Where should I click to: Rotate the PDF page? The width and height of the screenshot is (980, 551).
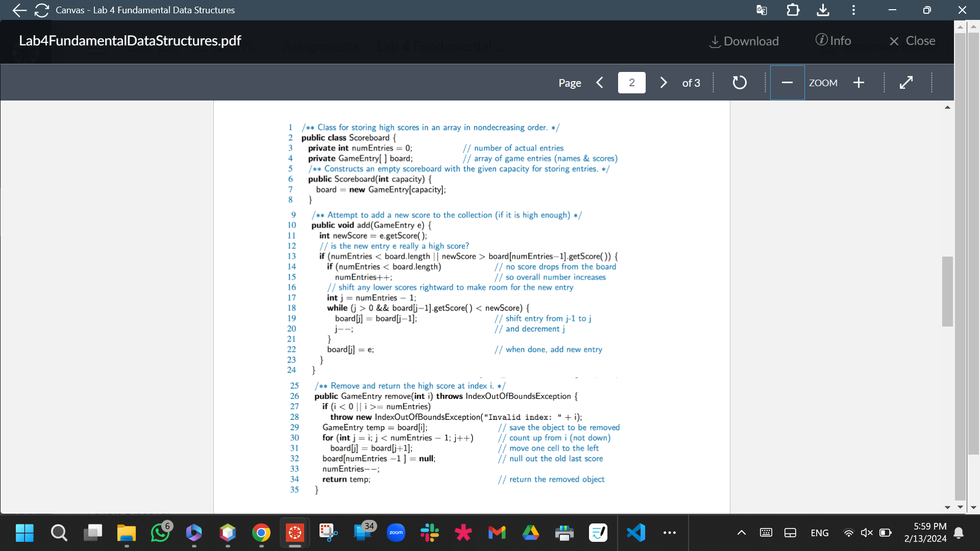pos(740,82)
